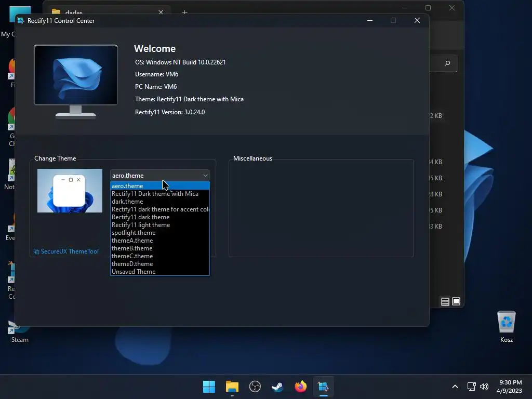
Task: Open the network status tray icon
Action: pyautogui.click(x=471, y=387)
